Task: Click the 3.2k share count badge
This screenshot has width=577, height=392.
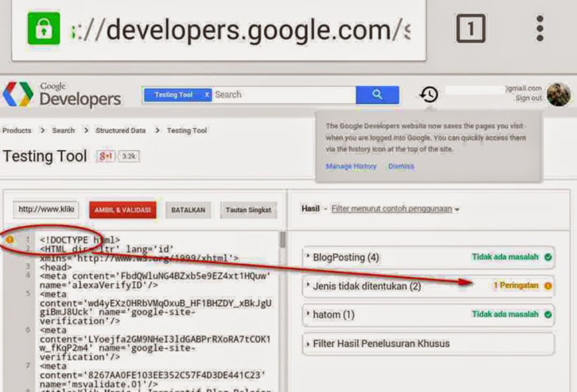Action: 129,156
